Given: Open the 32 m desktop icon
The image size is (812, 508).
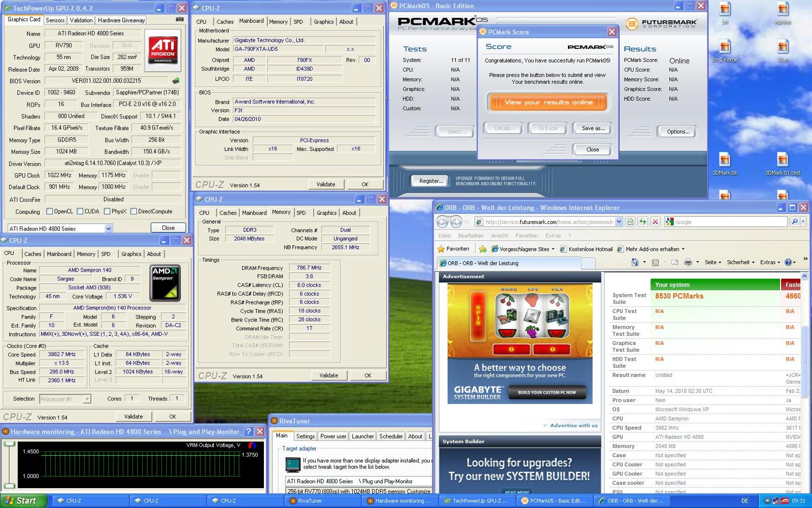Looking at the screenshot, I should pyautogui.click(x=783, y=51).
